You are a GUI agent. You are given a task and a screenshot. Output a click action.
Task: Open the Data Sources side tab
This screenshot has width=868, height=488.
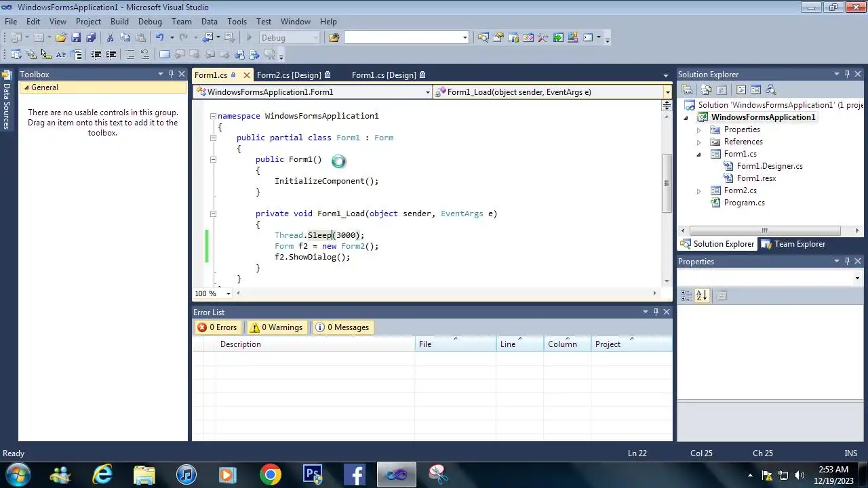click(x=6, y=100)
